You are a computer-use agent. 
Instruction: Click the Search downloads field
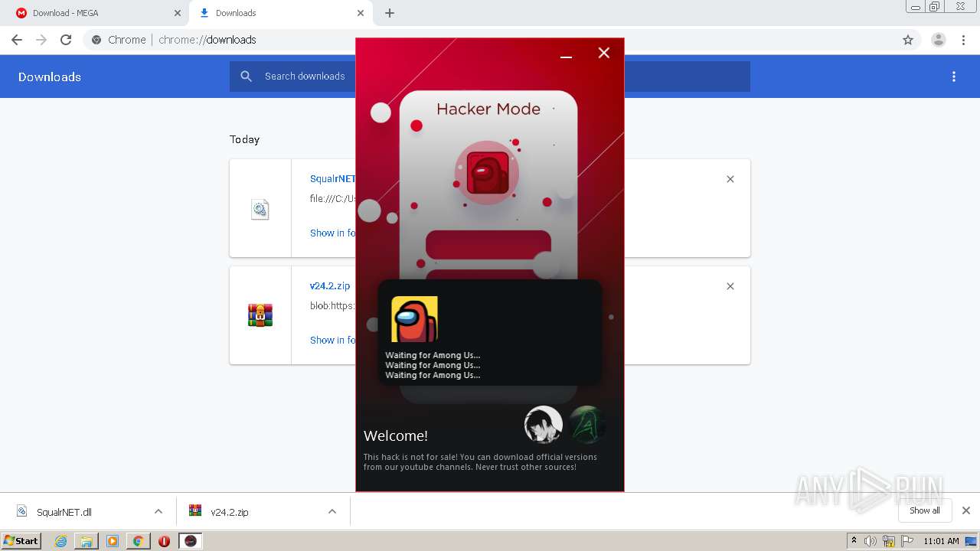(490, 77)
